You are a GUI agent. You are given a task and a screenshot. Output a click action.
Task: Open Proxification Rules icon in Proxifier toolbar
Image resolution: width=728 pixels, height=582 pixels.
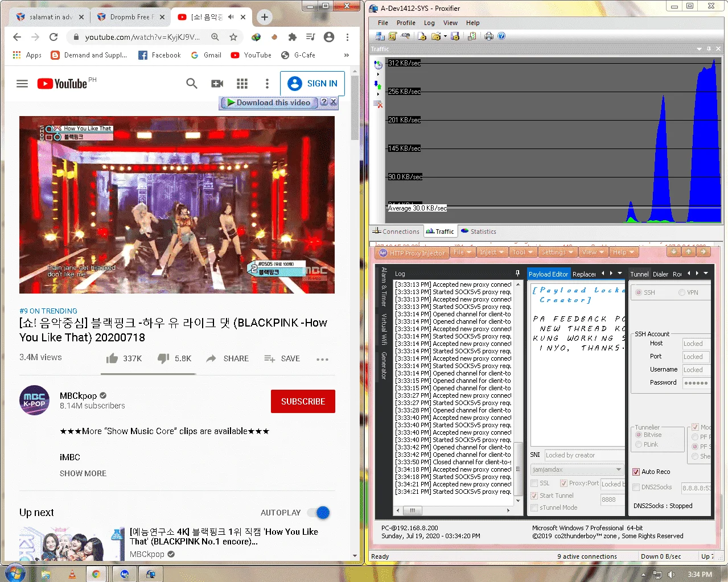392,36
